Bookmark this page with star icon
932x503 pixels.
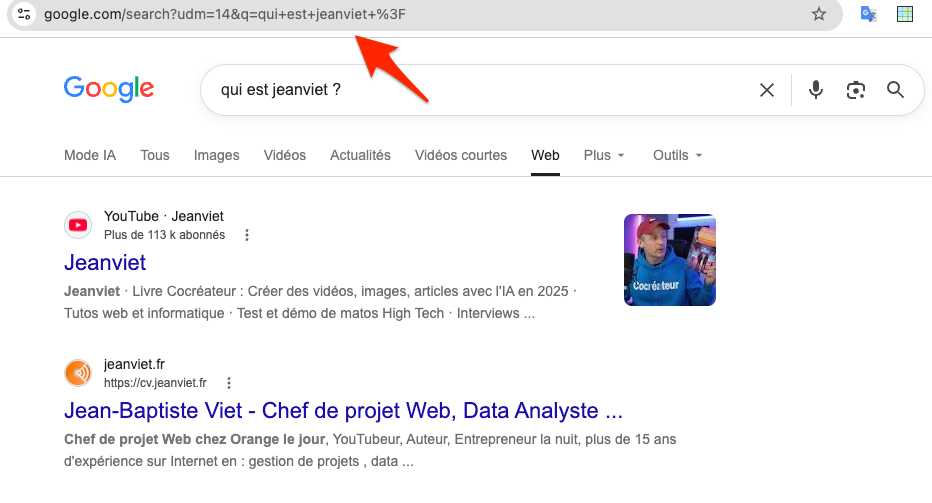(x=818, y=14)
